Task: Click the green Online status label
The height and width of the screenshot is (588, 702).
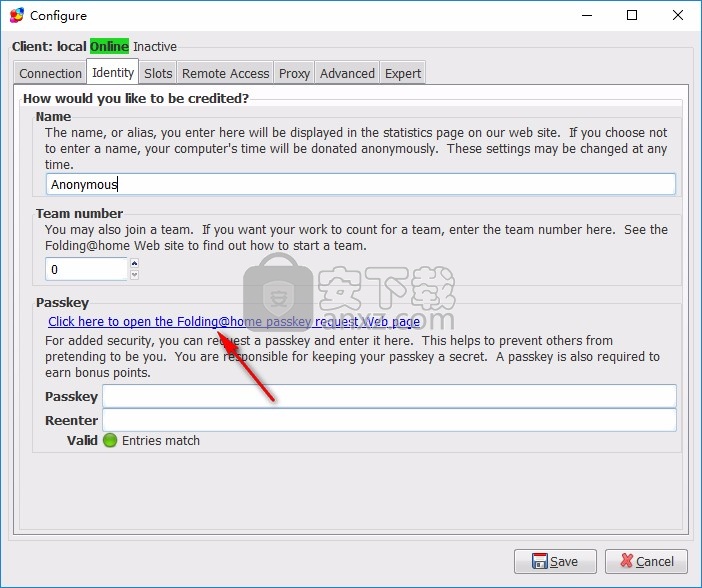Action: (x=109, y=46)
